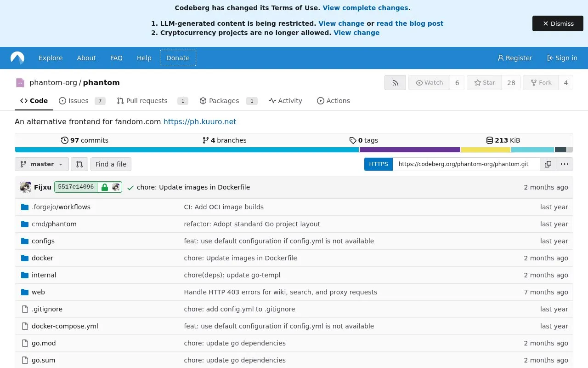Image resolution: width=588 pixels, height=368 pixels.
Task: Click the purple segment of language bar
Action: (x=410, y=150)
